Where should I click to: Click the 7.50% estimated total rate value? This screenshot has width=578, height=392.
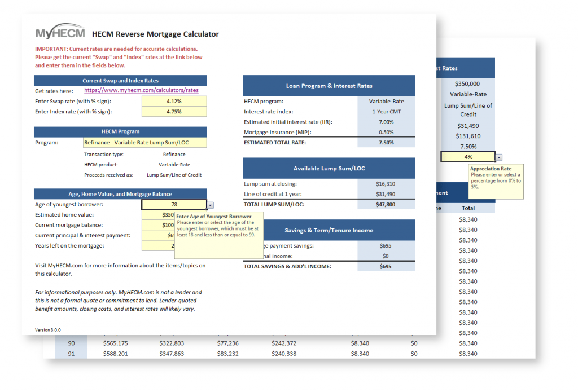[x=386, y=143]
